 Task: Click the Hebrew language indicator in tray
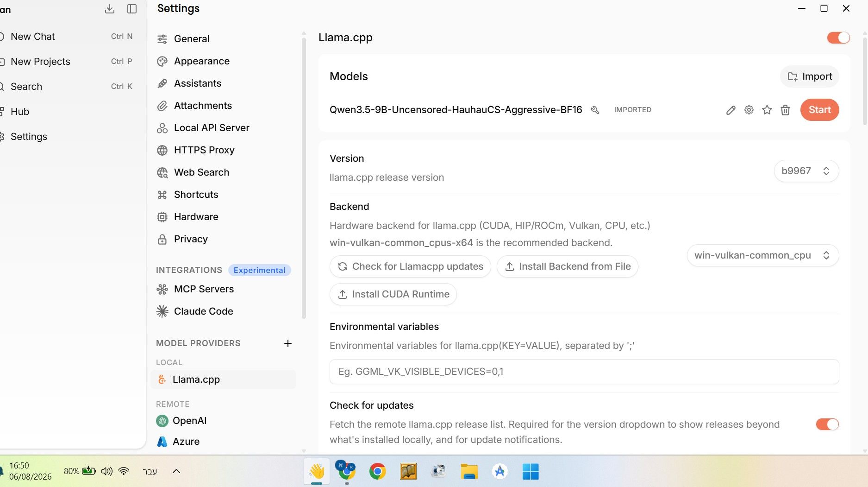pos(150,471)
